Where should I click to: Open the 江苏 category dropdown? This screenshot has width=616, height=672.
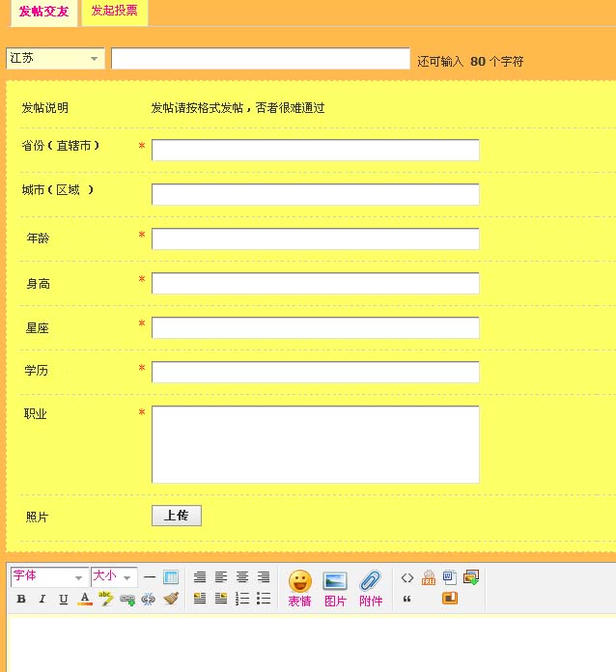click(x=55, y=58)
